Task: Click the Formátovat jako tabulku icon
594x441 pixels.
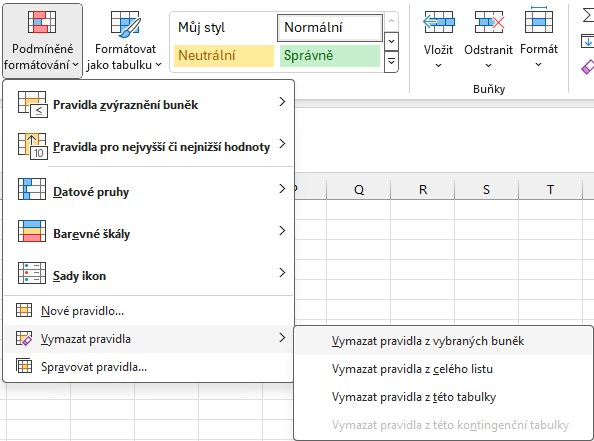Action: point(125,24)
